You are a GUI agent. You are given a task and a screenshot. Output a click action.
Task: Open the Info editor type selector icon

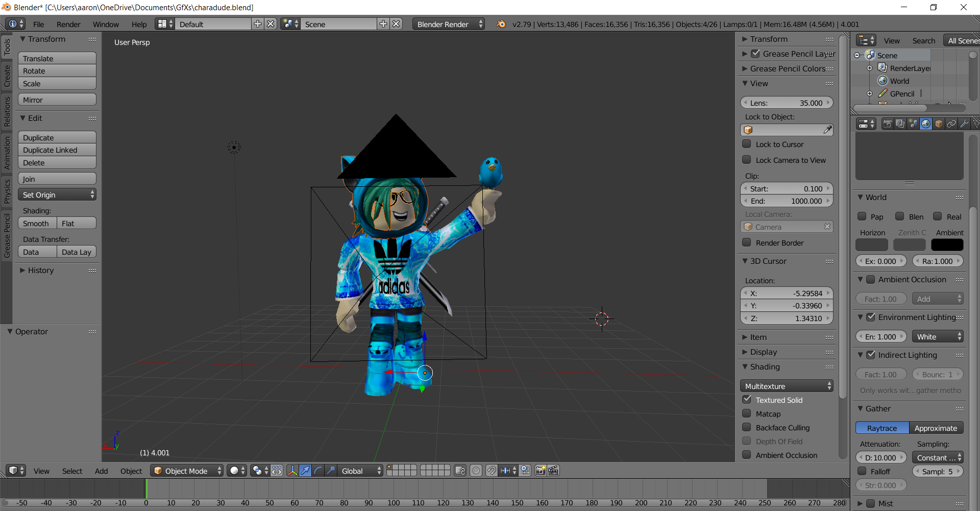[15, 24]
